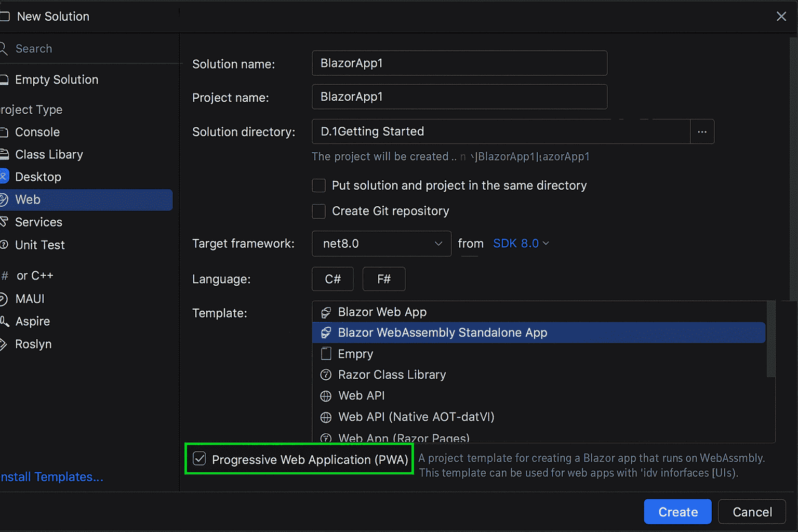
Task: Uncheck Progressive Web Application (PWA)
Action: coord(199,459)
